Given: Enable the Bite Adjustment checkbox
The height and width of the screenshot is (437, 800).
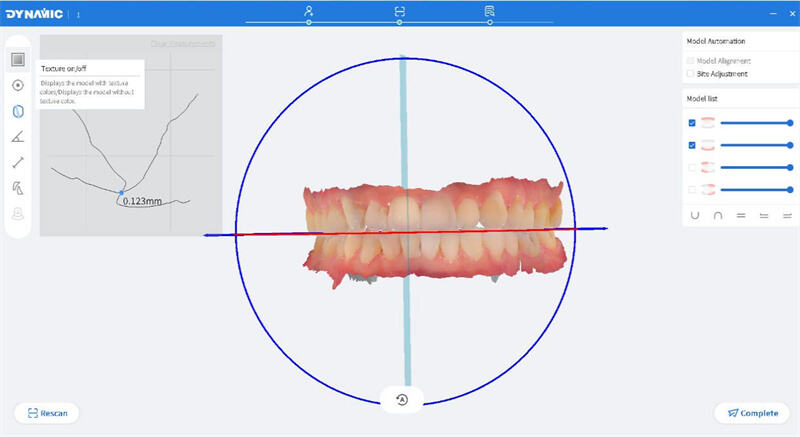Looking at the screenshot, I should point(692,74).
